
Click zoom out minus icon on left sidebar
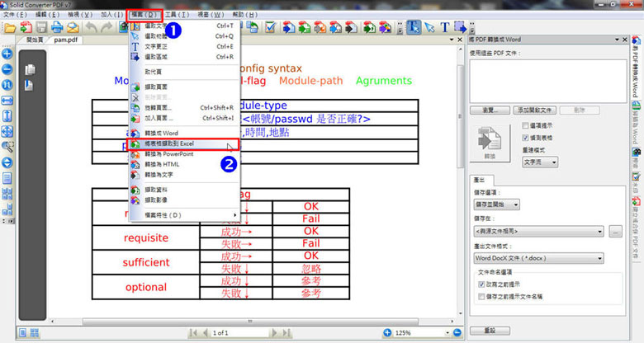coord(7,69)
